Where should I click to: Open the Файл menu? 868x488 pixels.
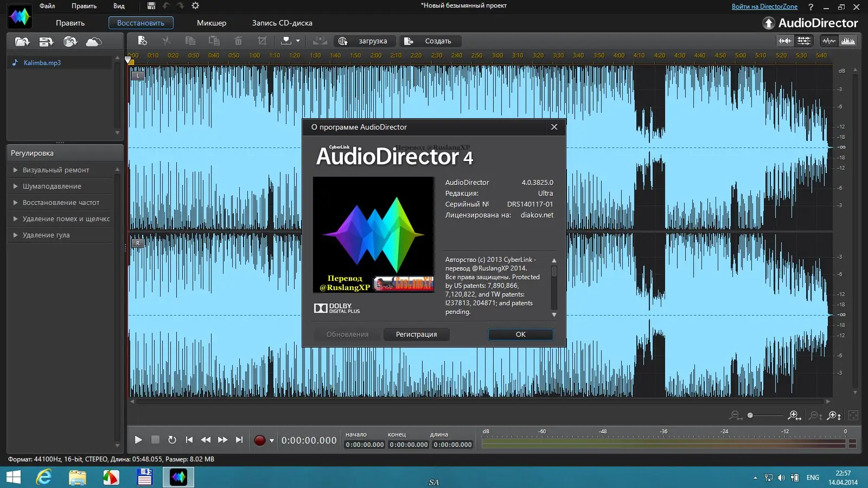47,6
